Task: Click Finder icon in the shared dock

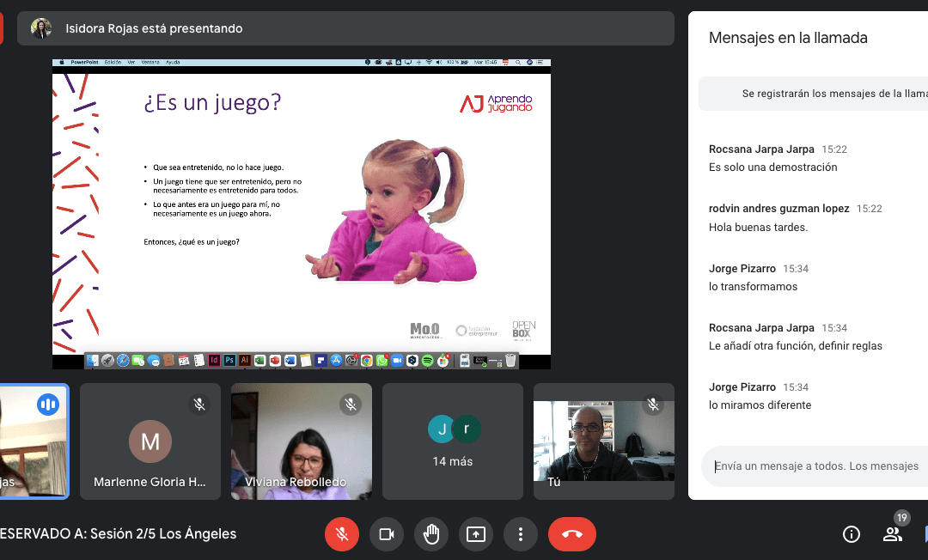Action: tap(92, 360)
